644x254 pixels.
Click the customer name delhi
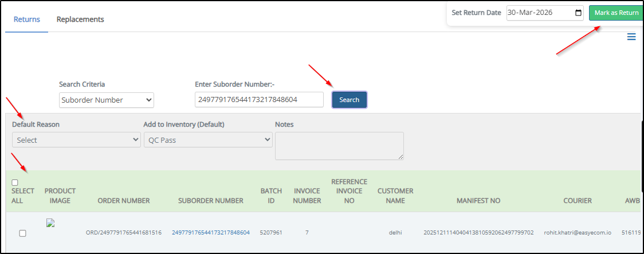395,232
